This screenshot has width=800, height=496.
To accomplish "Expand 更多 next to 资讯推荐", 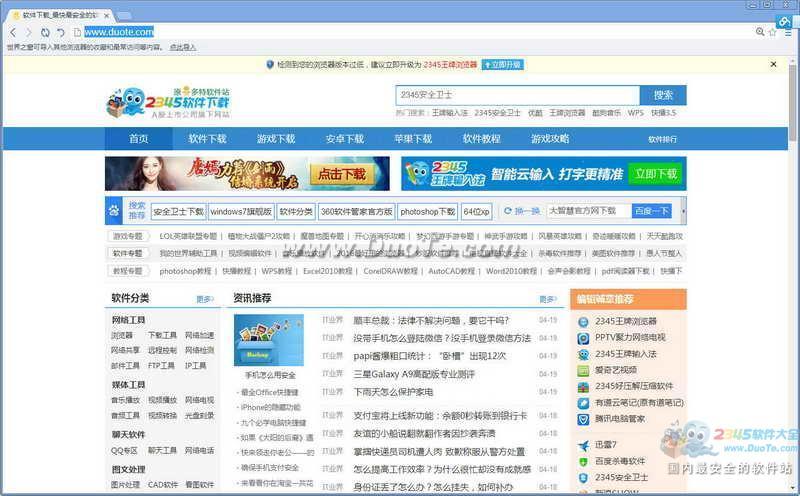I will point(547,299).
